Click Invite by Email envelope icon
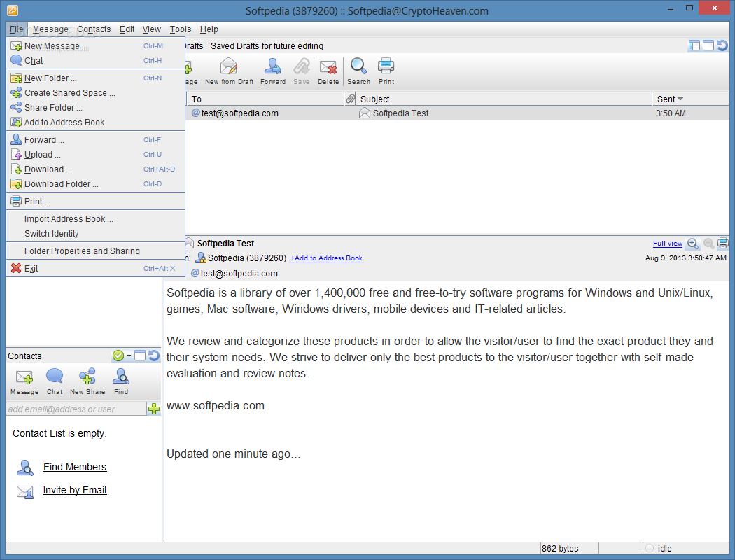735x560 pixels. click(x=25, y=491)
